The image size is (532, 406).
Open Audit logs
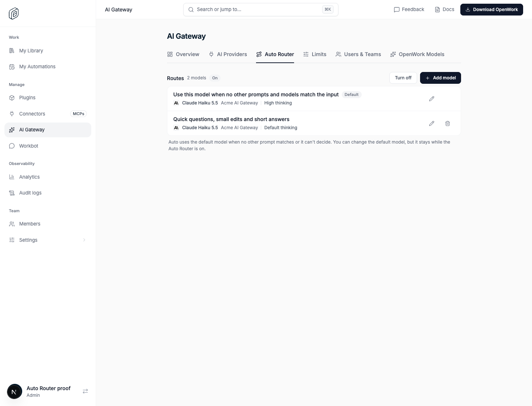click(48, 193)
